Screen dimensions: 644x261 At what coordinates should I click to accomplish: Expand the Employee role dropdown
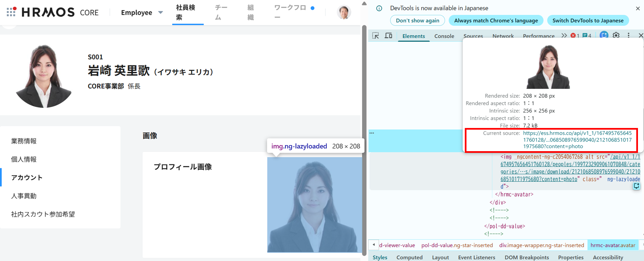click(x=142, y=12)
